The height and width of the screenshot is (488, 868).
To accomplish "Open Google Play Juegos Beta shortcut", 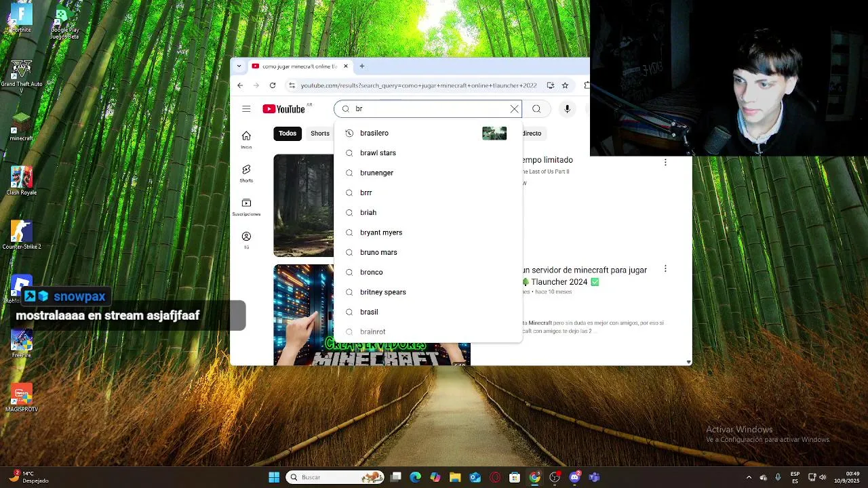I will click(64, 22).
